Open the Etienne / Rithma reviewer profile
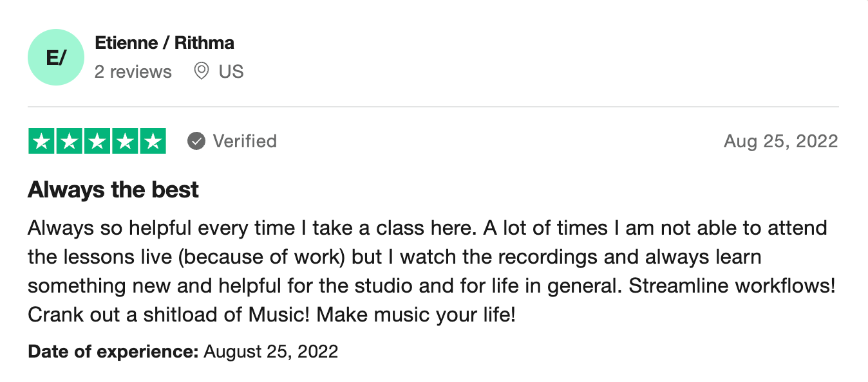Viewport: 868px width, 382px height. pos(164,43)
